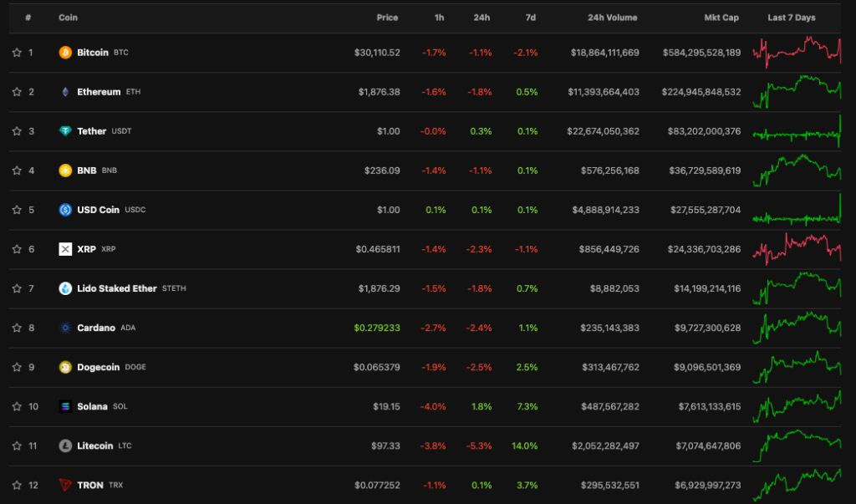Click the Tether logo icon
Viewport: 856px width, 504px height.
tap(65, 131)
